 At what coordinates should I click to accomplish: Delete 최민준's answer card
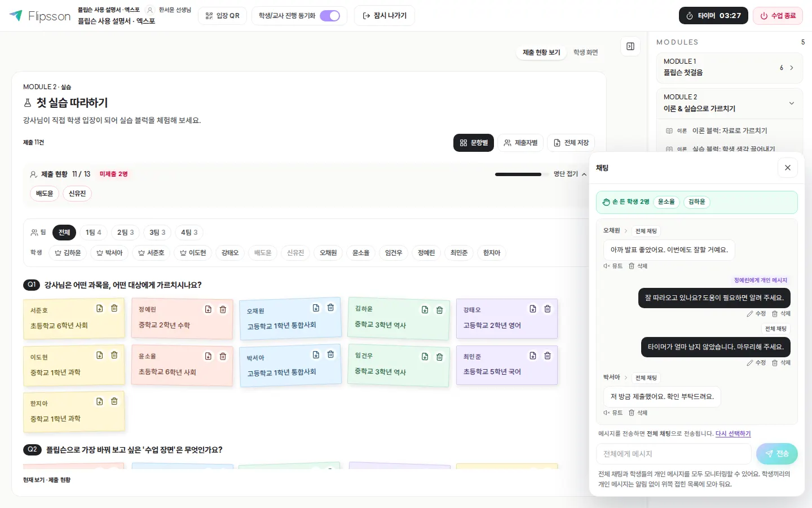[x=548, y=356]
